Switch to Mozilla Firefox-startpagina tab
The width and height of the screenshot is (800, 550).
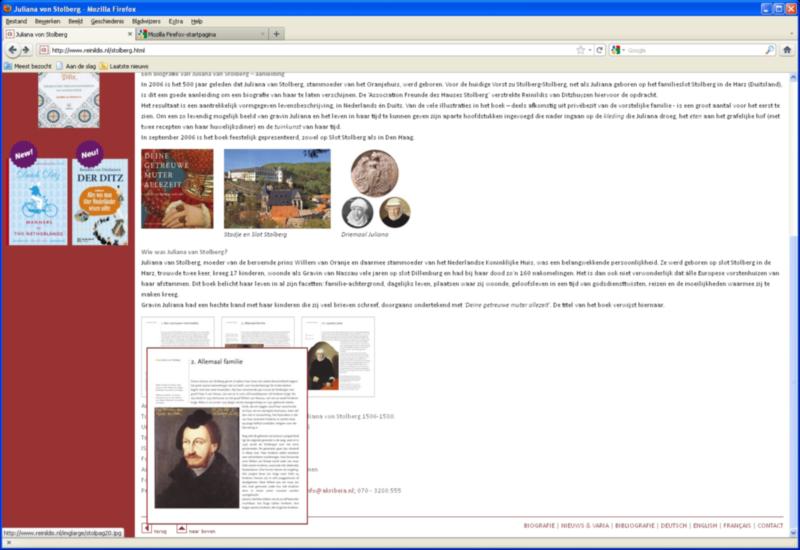[x=202, y=34]
